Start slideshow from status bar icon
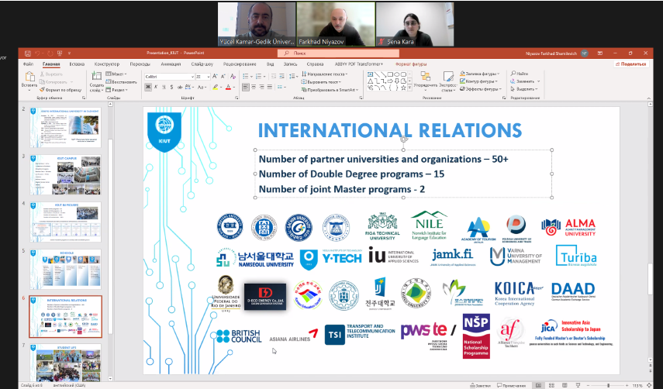663x390 pixels. click(x=577, y=385)
